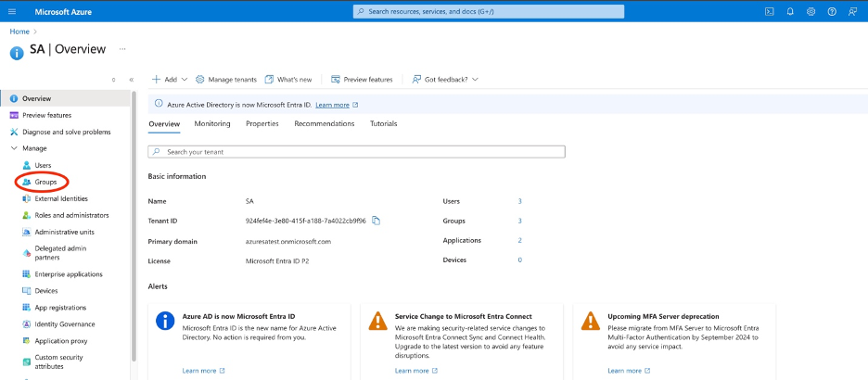
Task: Open Preview features in the sidebar
Action: pyautogui.click(x=46, y=115)
